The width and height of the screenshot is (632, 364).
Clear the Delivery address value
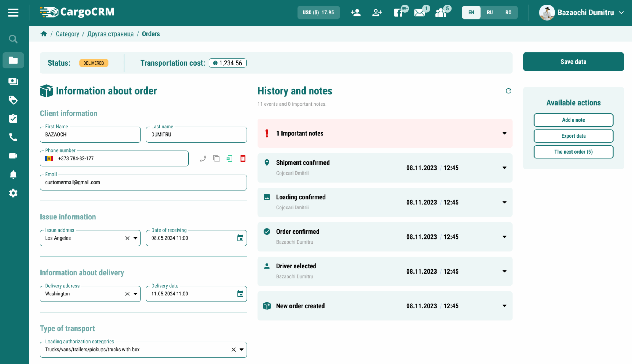tap(127, 294)
